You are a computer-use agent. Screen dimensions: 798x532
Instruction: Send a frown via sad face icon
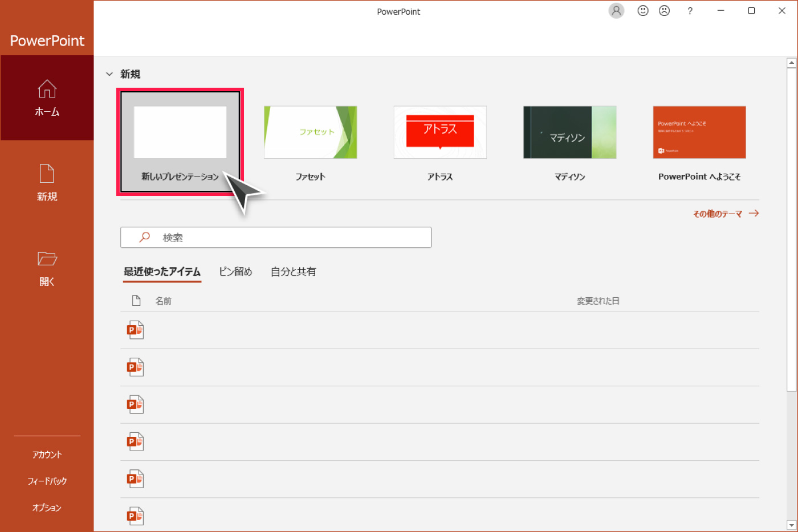click(x=664, y=11)
